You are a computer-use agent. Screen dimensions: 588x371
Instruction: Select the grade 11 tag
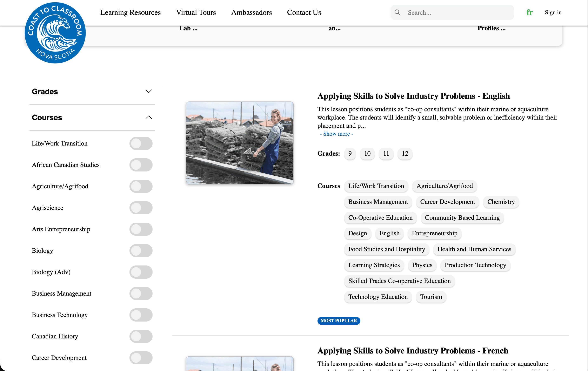[x=386, y=154]
